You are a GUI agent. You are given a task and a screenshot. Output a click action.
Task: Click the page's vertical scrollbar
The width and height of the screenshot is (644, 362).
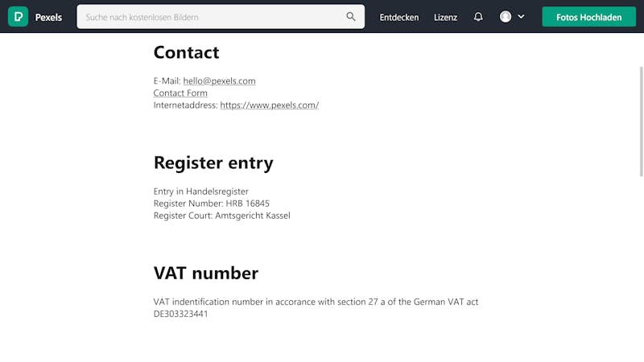point(641,121)
